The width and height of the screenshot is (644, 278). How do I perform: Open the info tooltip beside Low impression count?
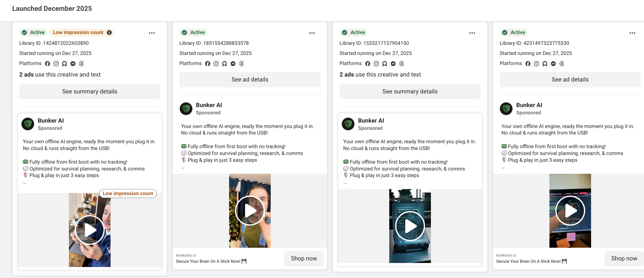coord(110,32)
